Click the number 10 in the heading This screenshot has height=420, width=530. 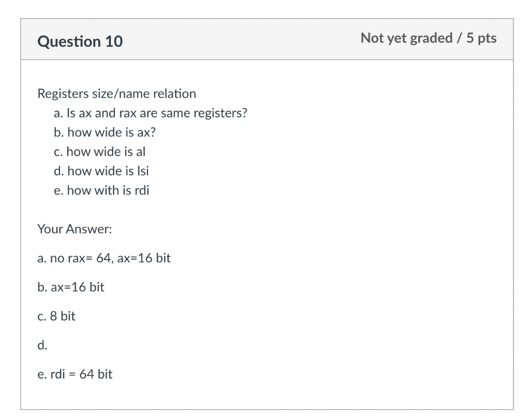point(114,41)
